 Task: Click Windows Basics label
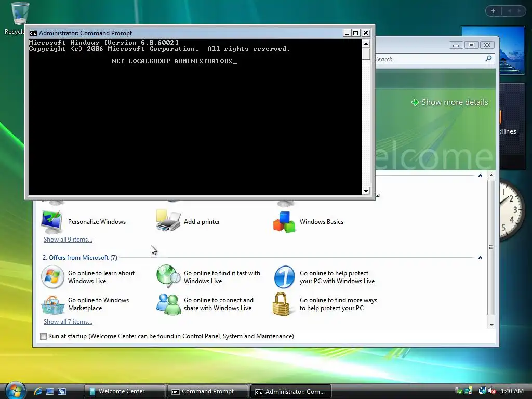coord(321,221)
